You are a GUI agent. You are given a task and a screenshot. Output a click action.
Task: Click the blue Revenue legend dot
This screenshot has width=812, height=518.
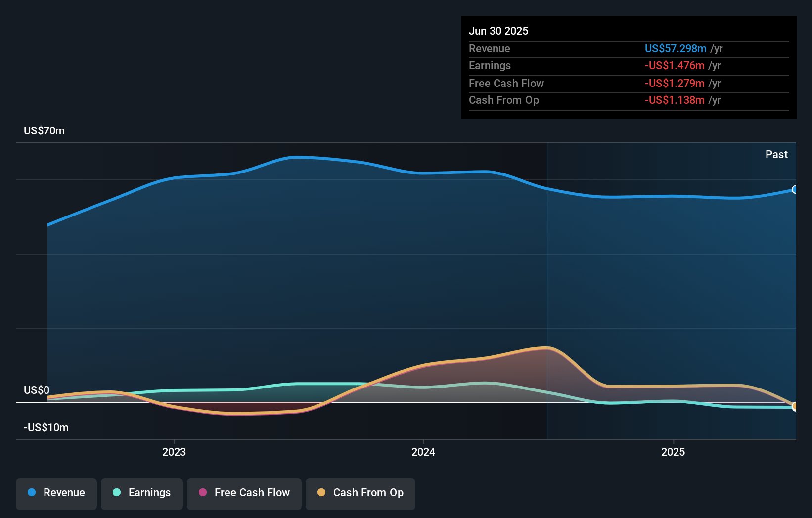click(32, 492)
